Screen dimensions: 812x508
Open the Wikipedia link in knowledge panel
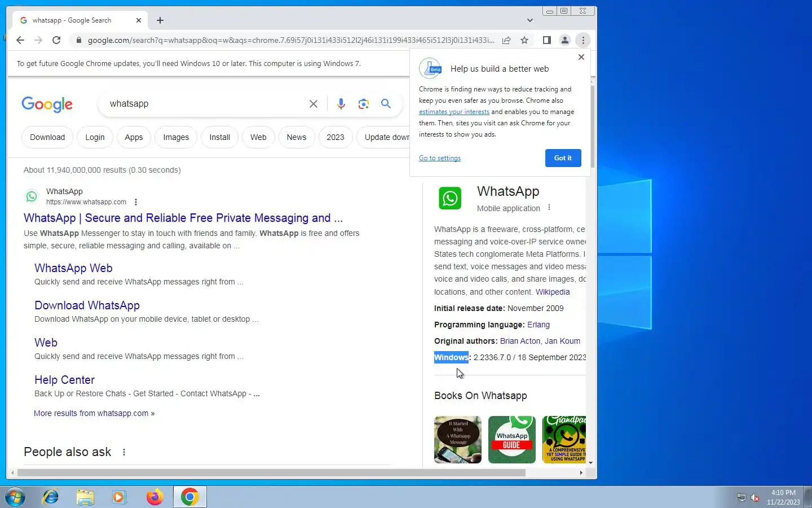click(553, 292)
